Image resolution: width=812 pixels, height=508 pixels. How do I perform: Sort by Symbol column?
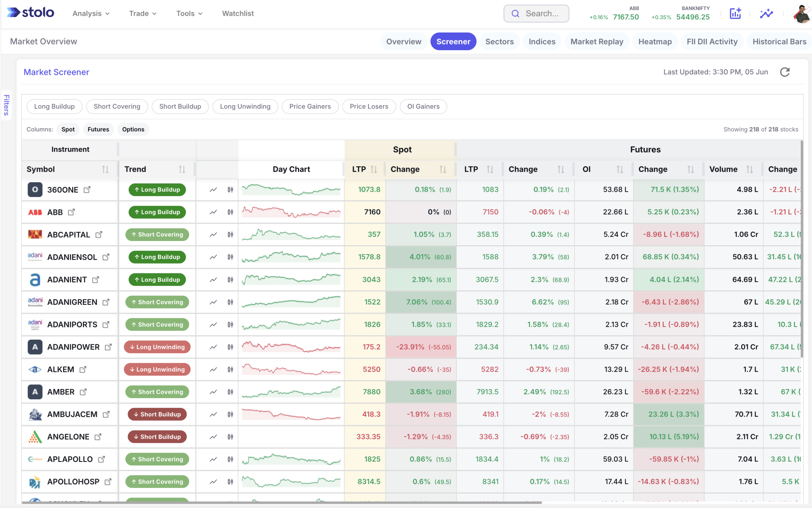(x=105, y=169)
